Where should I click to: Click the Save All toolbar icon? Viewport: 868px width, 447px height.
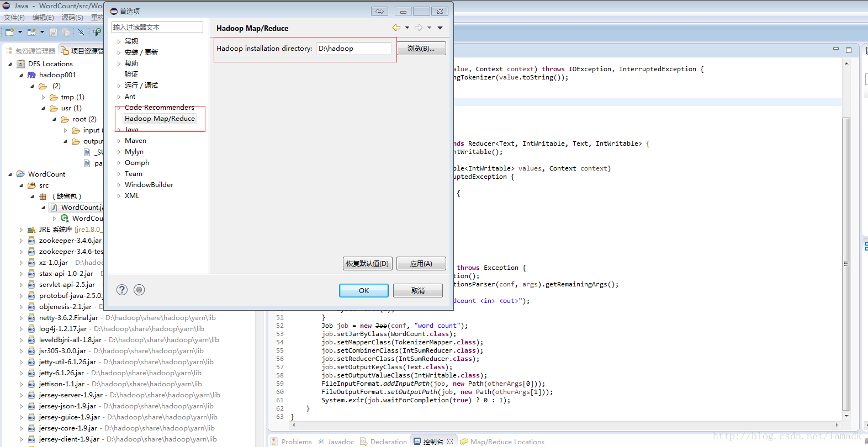(x=66, y=33)
